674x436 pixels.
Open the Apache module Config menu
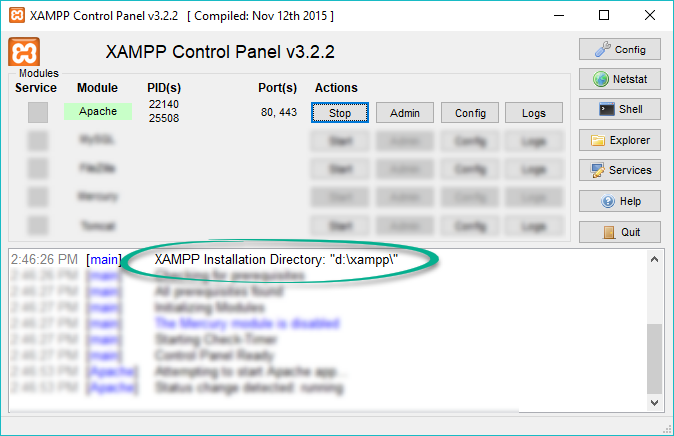470,113
